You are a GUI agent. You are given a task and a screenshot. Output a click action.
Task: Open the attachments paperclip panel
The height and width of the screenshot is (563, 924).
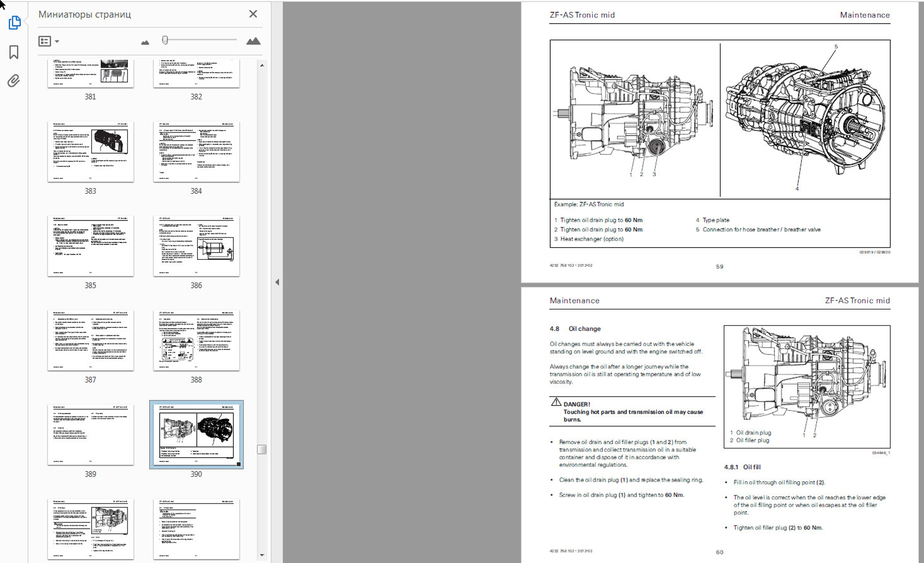[x=14, y=81]
